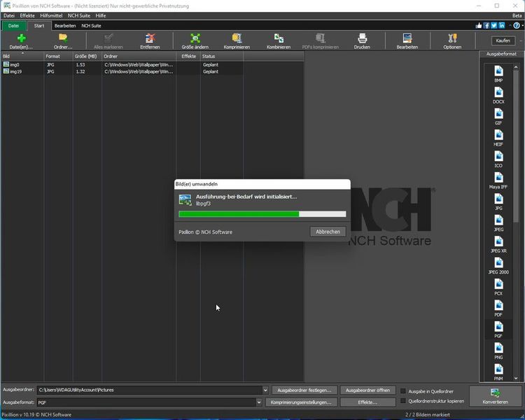The height and width of the screenshot is (420, 525).
Task: Open the Hilfe menu
Action: click(x=100, y=15)
